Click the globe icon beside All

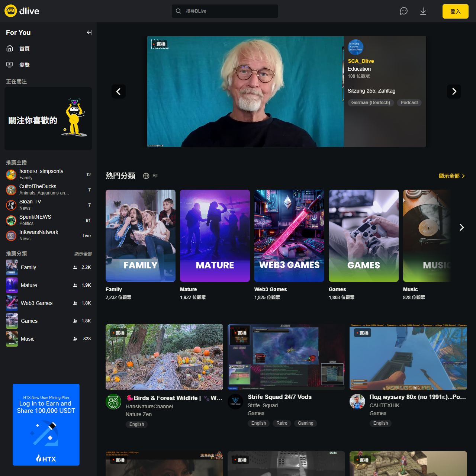(146, 176)
